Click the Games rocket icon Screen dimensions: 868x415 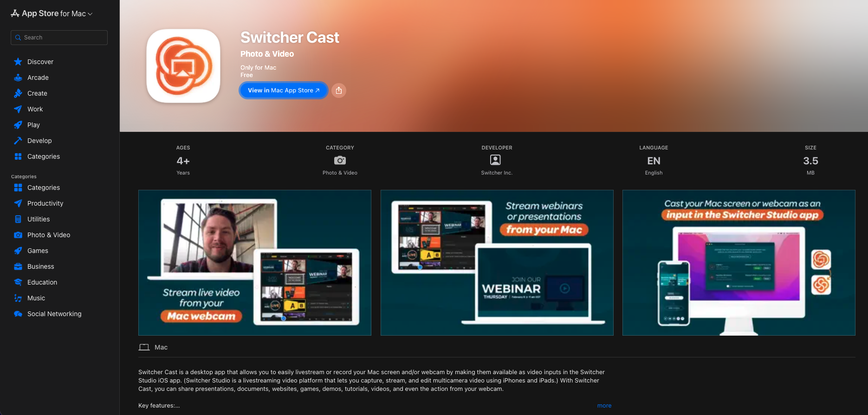pyautogui.click(x=18, y=251)
